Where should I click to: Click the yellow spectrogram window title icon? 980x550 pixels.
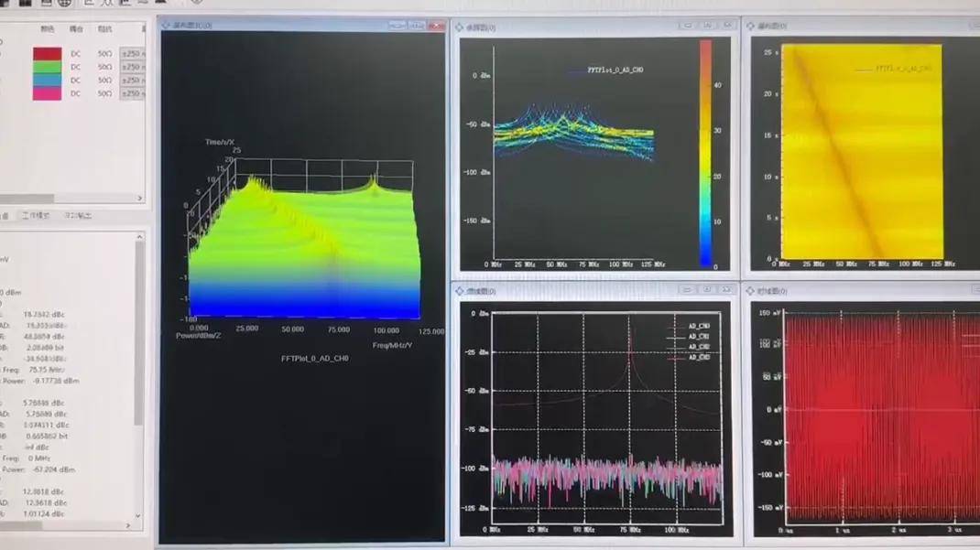coord(751,26)
